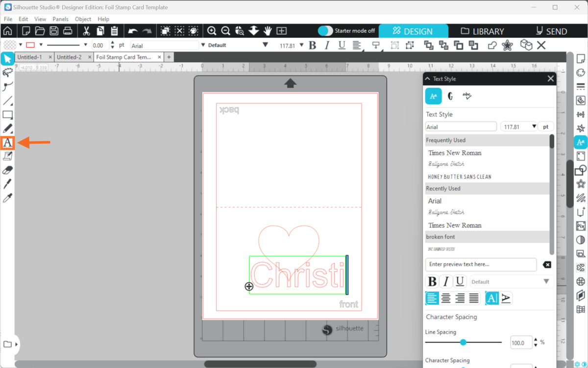The width and height of the screenshot is (588, 368).
Task: Clear the preview text
Action: pos(547,265)
